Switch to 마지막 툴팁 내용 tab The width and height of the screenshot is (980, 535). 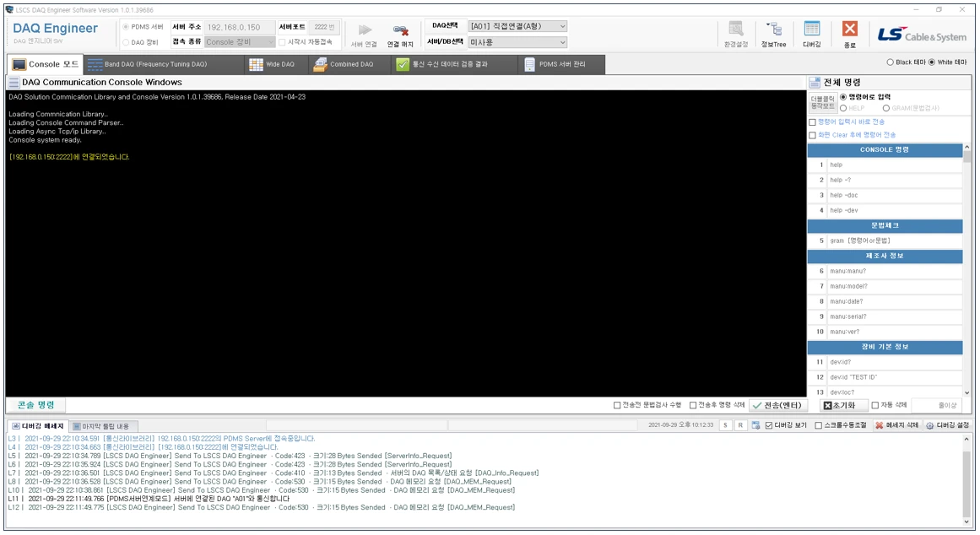102,426
